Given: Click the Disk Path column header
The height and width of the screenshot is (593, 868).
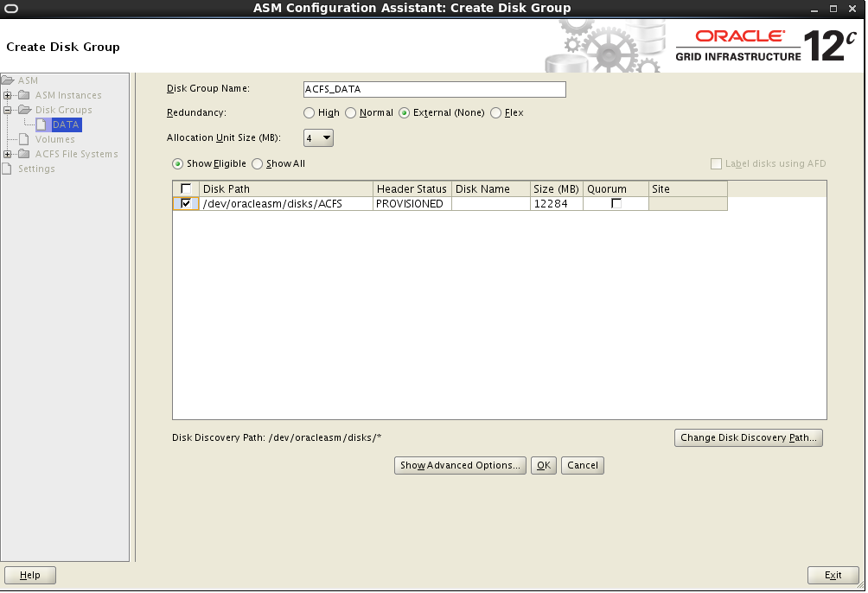Looking at the screenshot, I should pyautogui.click(x=286, y=188).
